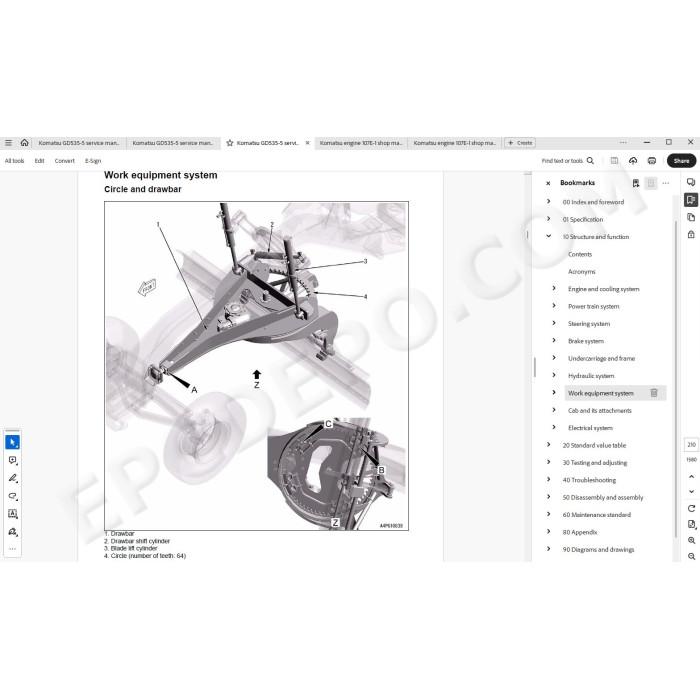Screen dimensions: 700x700
Task: Click the Share button
Action: click(681, 161)
